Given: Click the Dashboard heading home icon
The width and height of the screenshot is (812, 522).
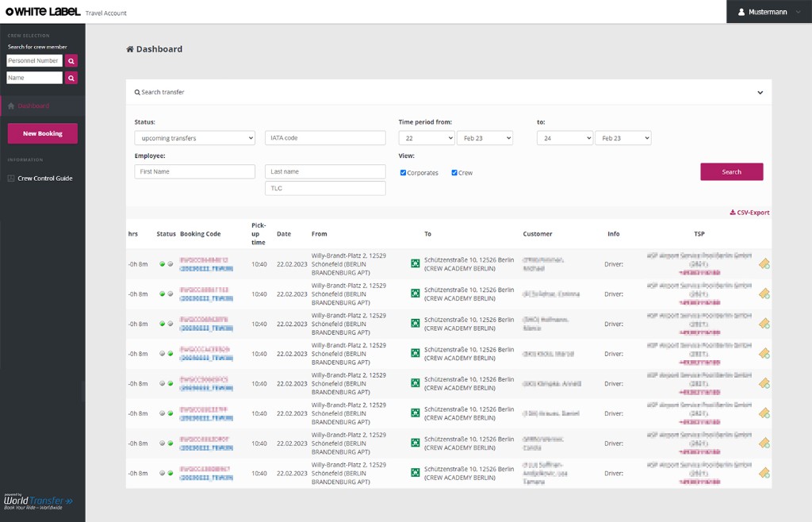Looking at the screenshot, I should [x=130, y=49].
